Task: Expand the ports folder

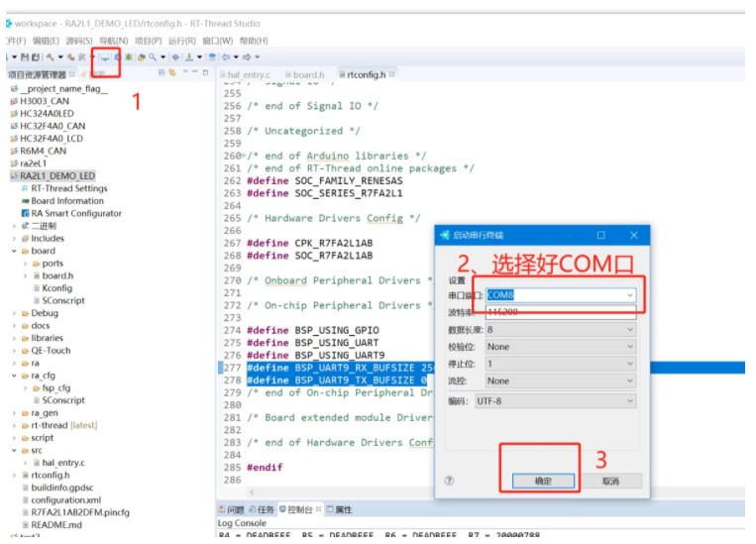Action: (25, 264)
